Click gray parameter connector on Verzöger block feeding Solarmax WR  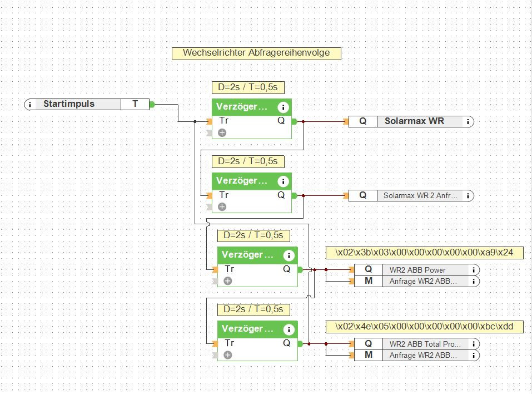pos(210,133)
